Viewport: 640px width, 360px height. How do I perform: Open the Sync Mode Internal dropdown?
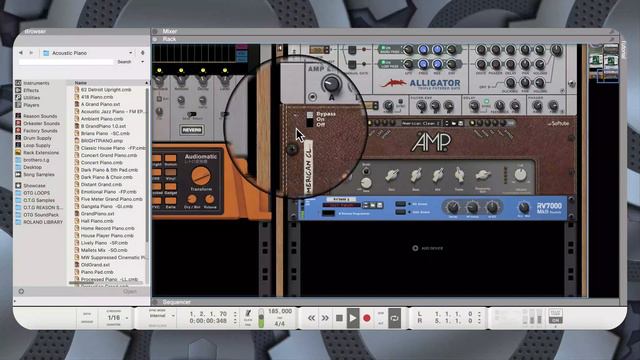pyautogui.click(x=161, y=316)
